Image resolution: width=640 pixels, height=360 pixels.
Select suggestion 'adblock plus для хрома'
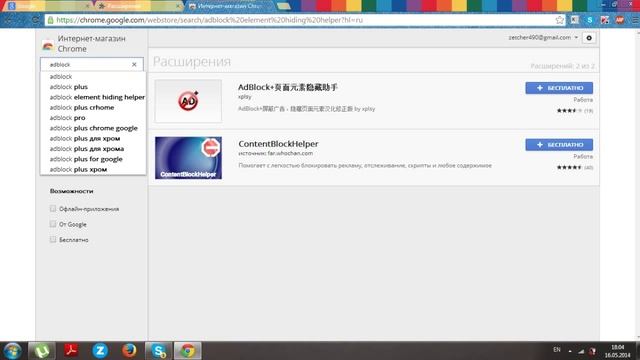pos(93,149)
